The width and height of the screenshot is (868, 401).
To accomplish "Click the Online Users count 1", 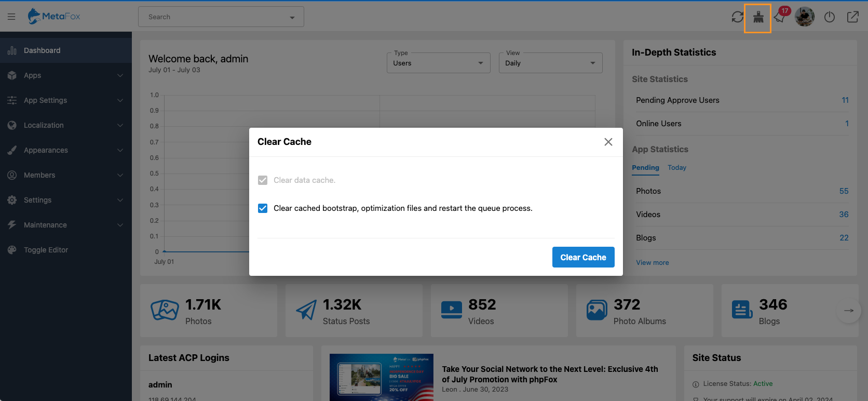I will tap(847, 124).
